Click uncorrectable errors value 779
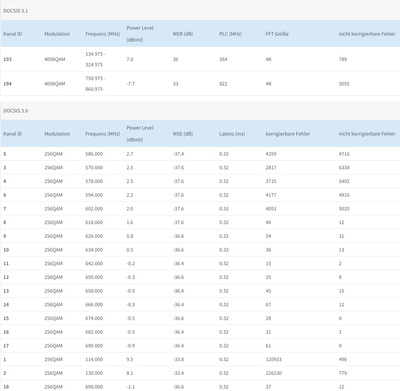400x391 pixels. click(343, 373)
